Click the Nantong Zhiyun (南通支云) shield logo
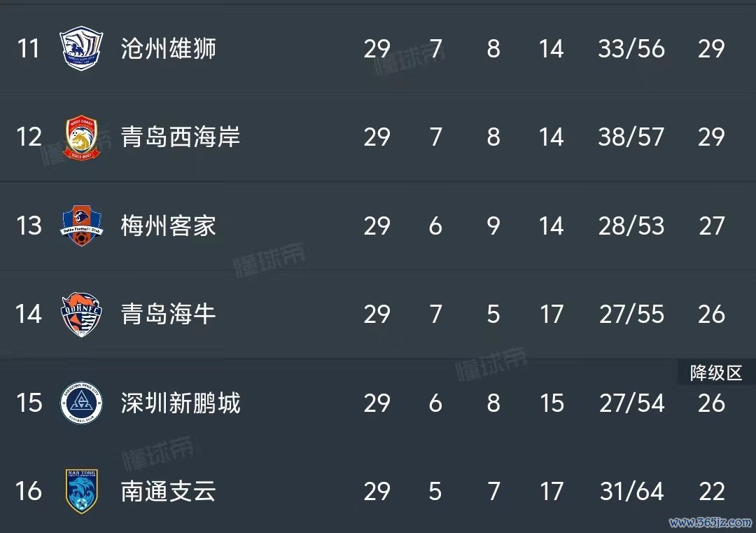The image size is (756, 533). pyautogui.click(x=81, y=491)
